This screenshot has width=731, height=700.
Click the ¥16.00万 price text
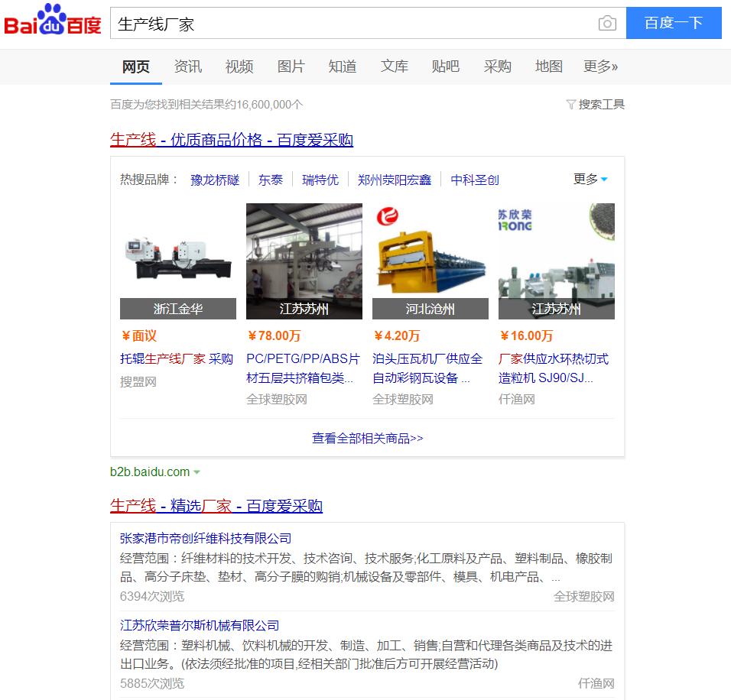526,336
